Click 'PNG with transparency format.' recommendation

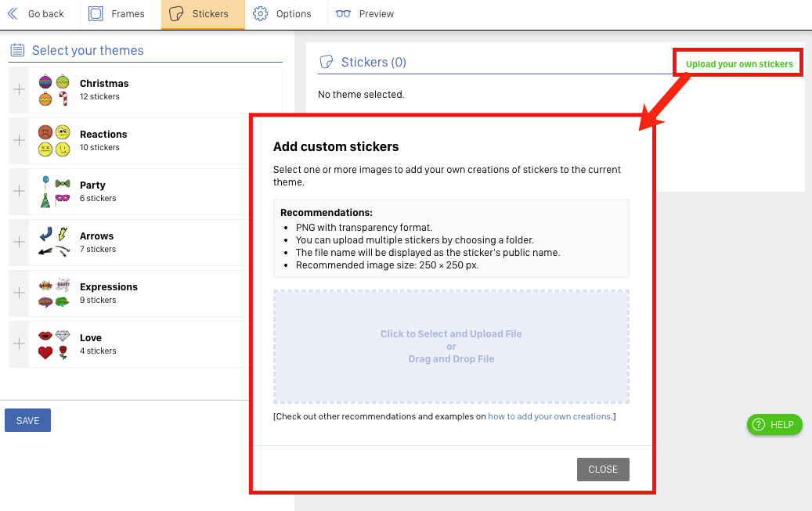(364, 227)
